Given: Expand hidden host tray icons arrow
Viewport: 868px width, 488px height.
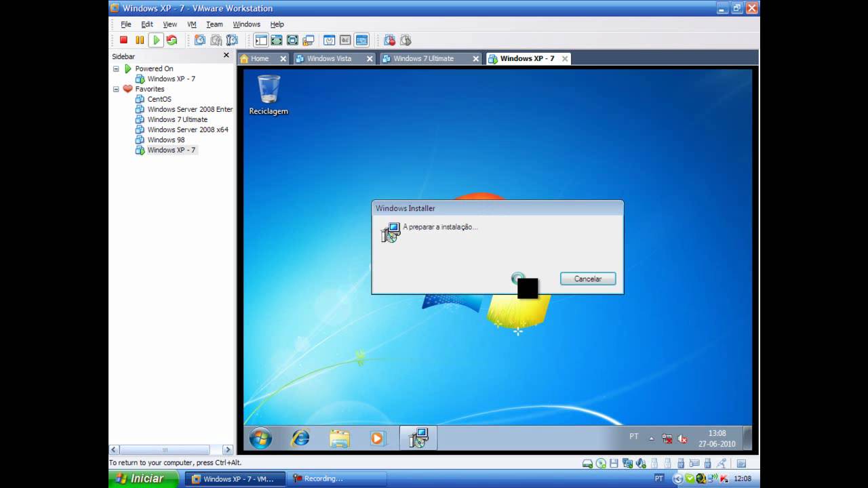Looking at the screenshot, I should pos(677,479).
